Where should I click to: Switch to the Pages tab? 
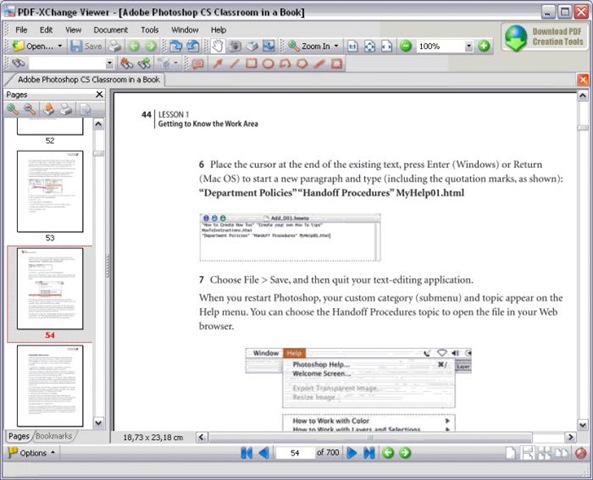pos(19,436)
